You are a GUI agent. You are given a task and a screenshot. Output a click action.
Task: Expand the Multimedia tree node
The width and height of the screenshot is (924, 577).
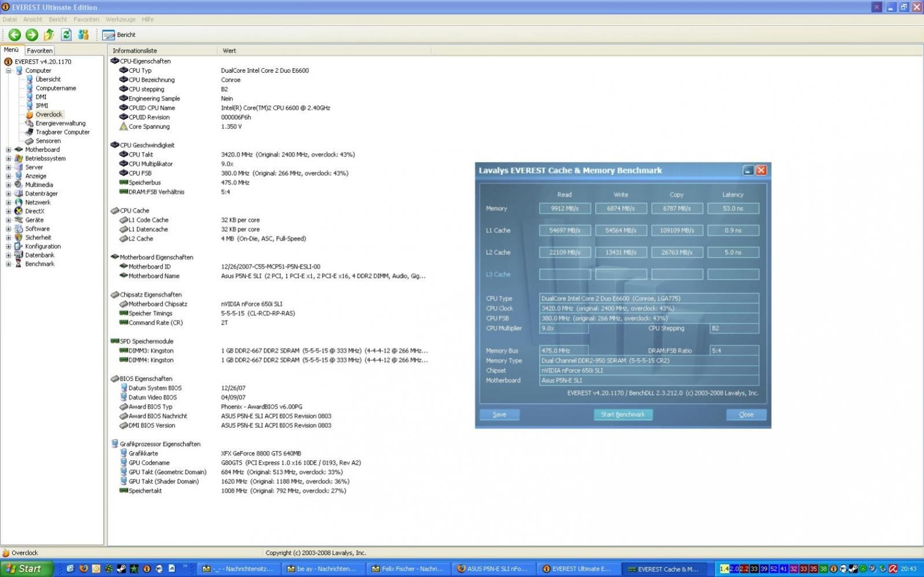point(8,185)
